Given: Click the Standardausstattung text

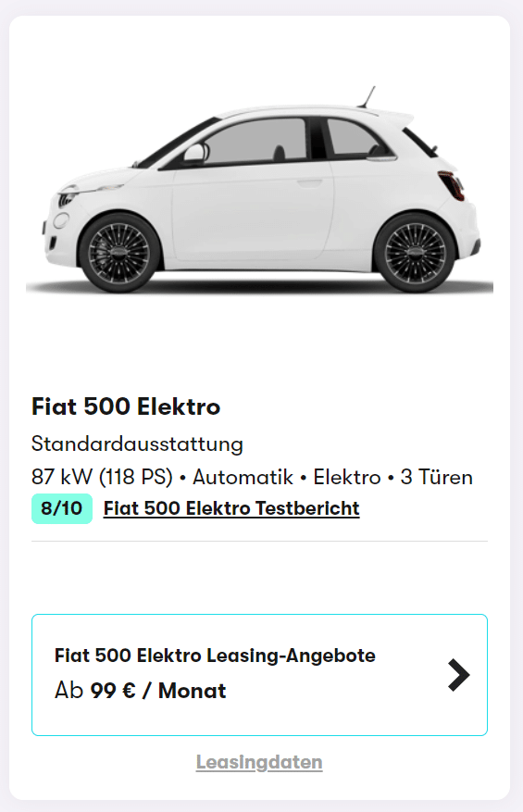Looking at the screenshot, I should point(137,443).
